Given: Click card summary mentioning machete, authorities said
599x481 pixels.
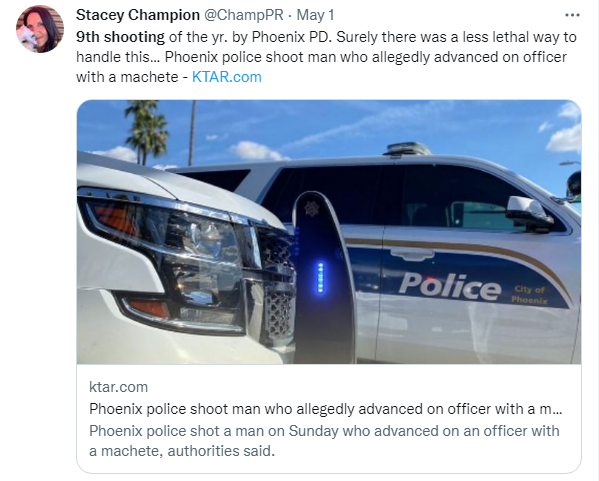Looking at the screenshot, I should [x=324, y=441].
